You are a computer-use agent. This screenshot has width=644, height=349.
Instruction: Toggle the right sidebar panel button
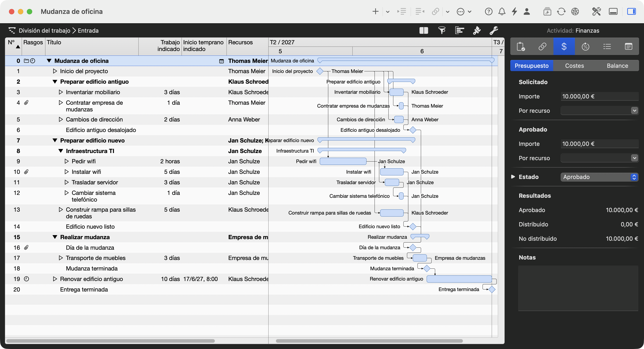[x=631, y=11]
